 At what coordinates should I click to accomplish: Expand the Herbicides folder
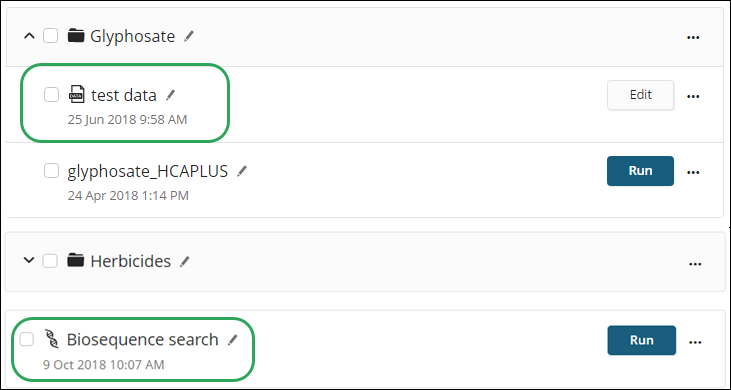pyautogui.click(x=29, y=260)
